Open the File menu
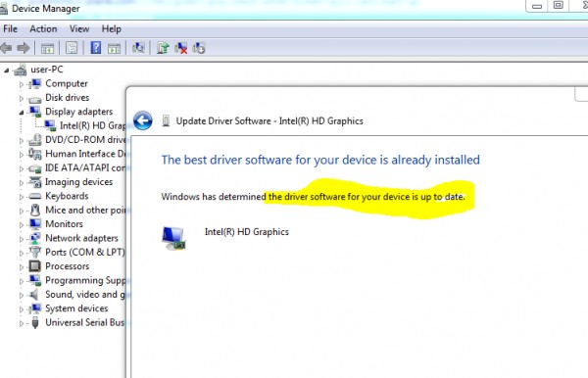 [x=10, y=28]
